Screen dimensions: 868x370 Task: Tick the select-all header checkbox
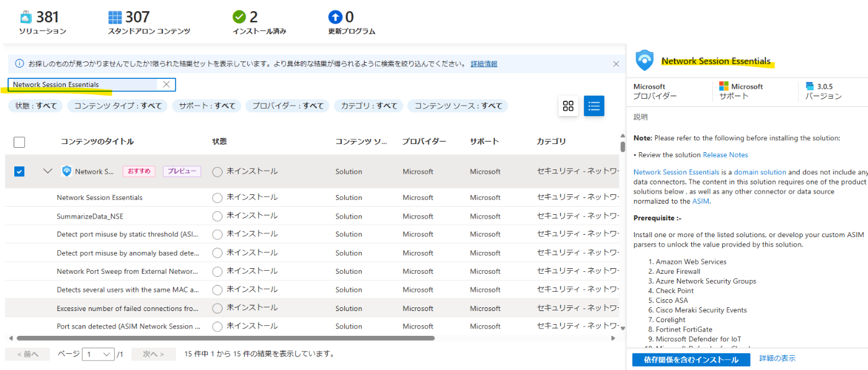click(x=19, y=142)
